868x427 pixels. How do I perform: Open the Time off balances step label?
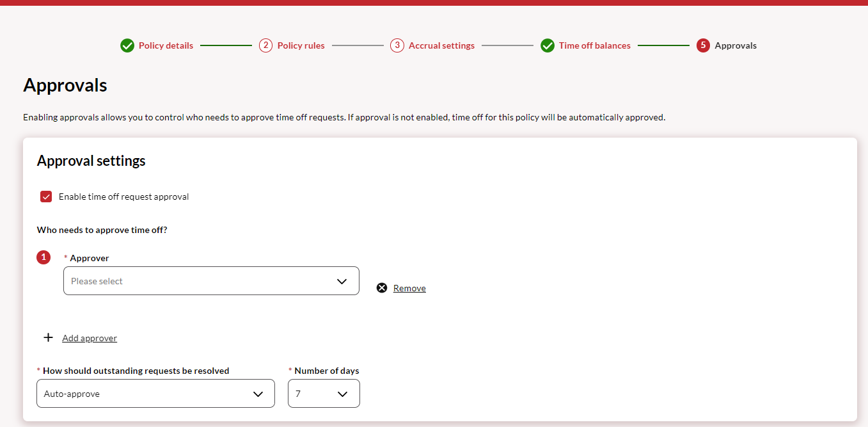pos(594,45)
